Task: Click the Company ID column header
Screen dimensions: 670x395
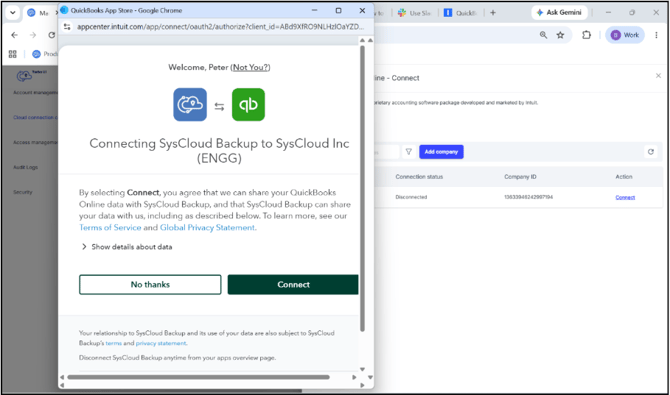Action: click(520, 177)
